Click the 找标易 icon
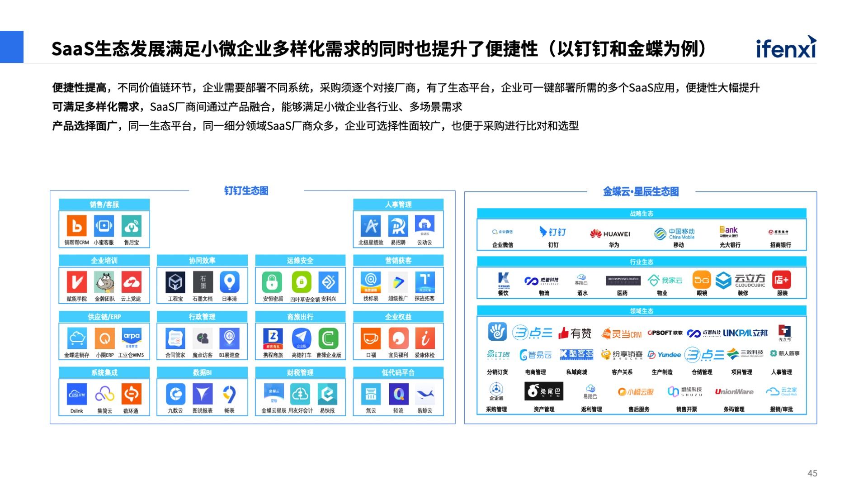Screen dimensions: 868x495 coord(371,282)
